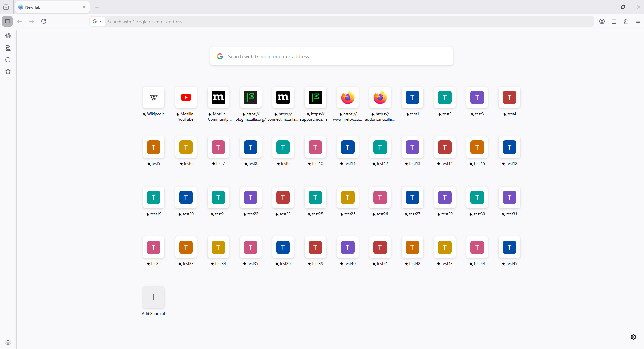Select the New Tab tab
The width and height of the screenshot is (644, 349).
point(53,7)
